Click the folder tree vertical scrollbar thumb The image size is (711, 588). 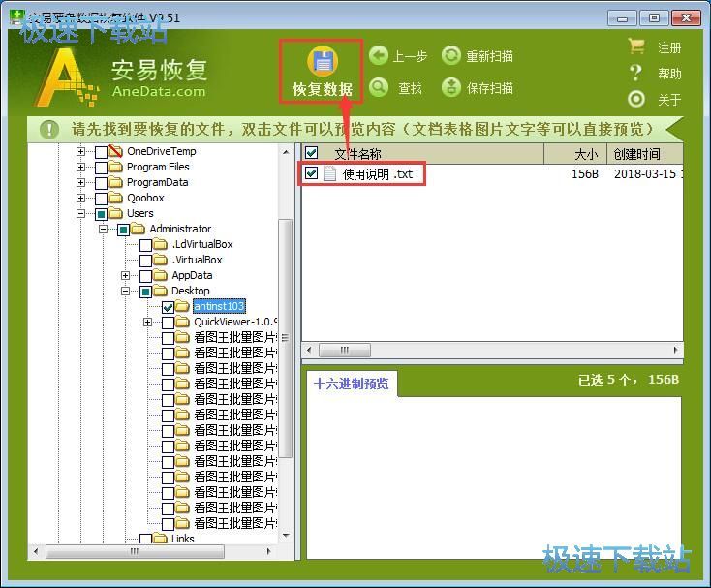(x=285, y=338)
